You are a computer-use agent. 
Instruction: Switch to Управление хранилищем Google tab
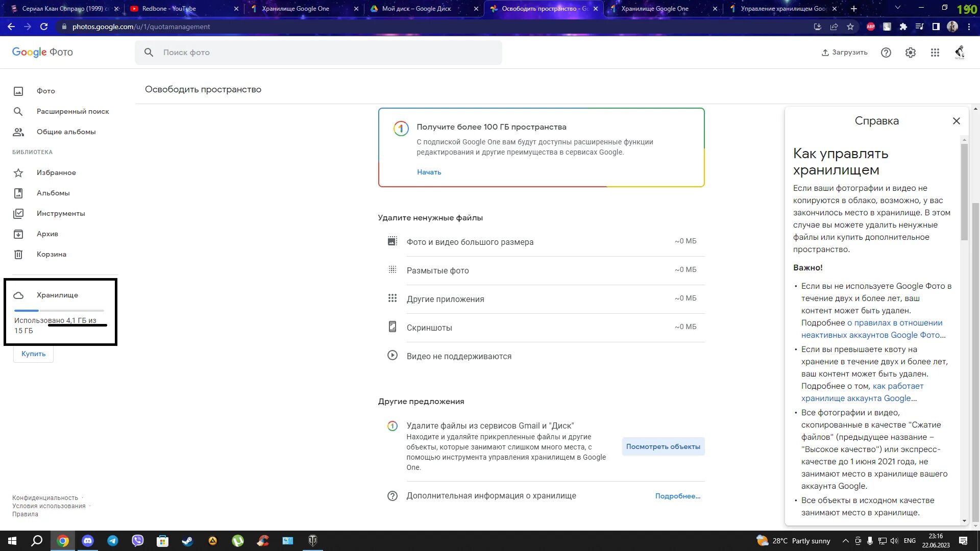tap(783, 9)
